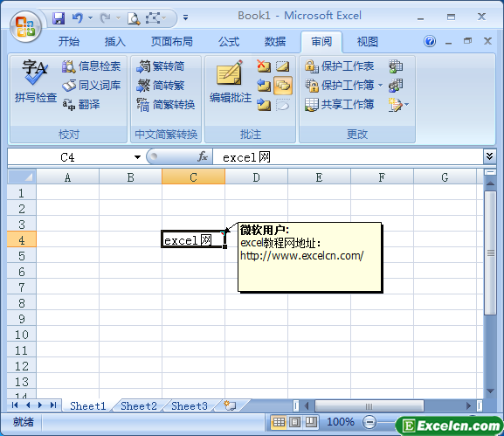Open the 数据 tab
This screenshot has height=436, width=504.
pyautogui.click(x=275, y=41)
